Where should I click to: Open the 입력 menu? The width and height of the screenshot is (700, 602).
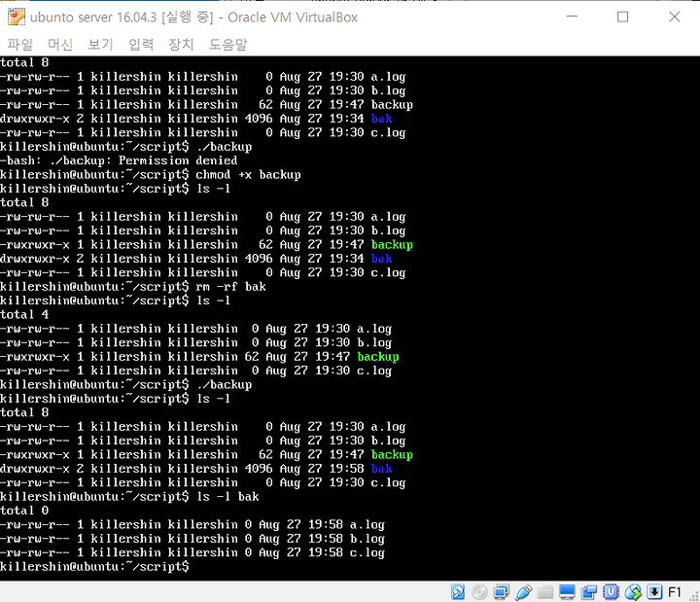click(x=141, y=44)
